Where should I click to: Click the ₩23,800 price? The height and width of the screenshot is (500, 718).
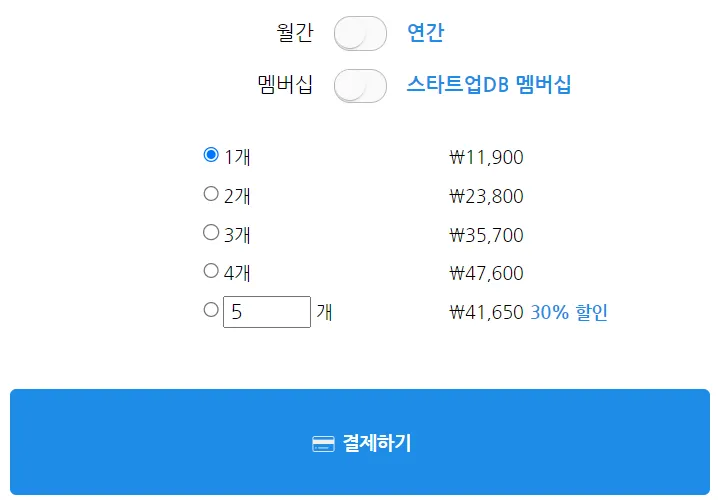(486, 196)
